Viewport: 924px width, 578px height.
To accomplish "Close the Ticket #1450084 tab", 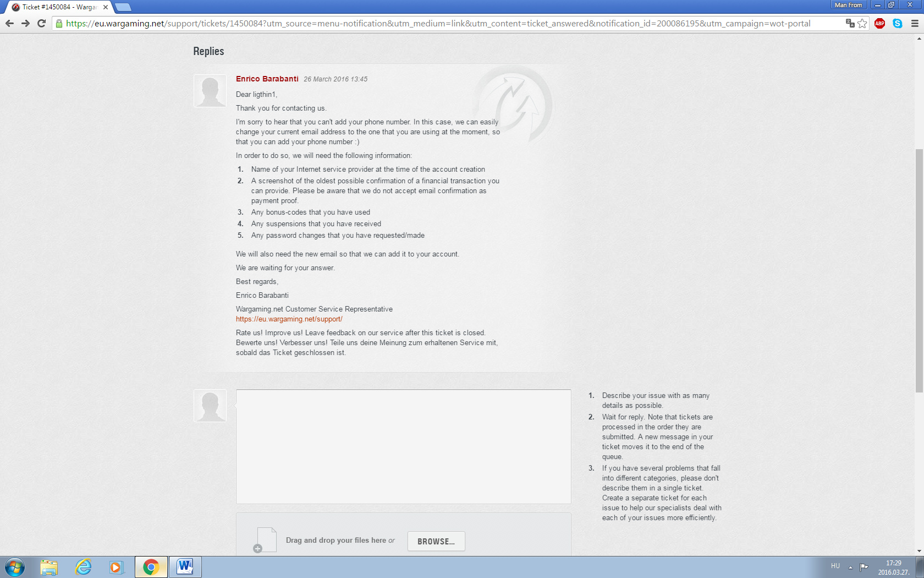I will (106, 7).
